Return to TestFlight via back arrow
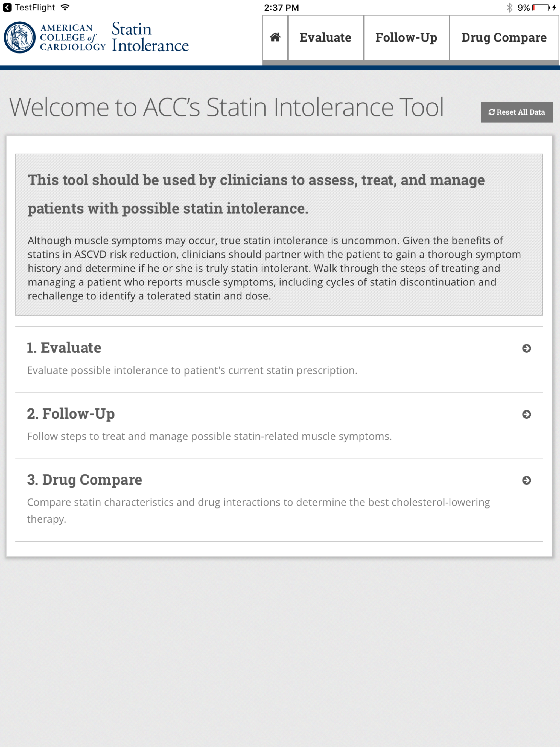Viewport: 560px width, 747px height. pos(7,7)
